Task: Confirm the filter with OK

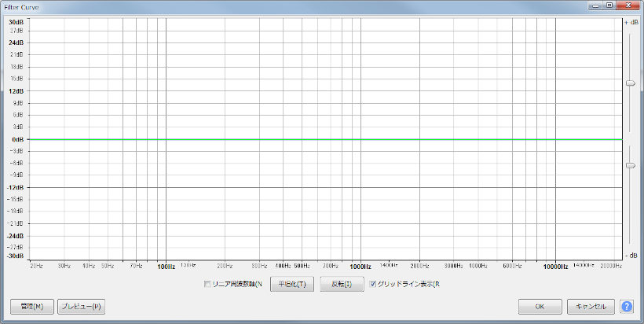Action: point(540,307)
